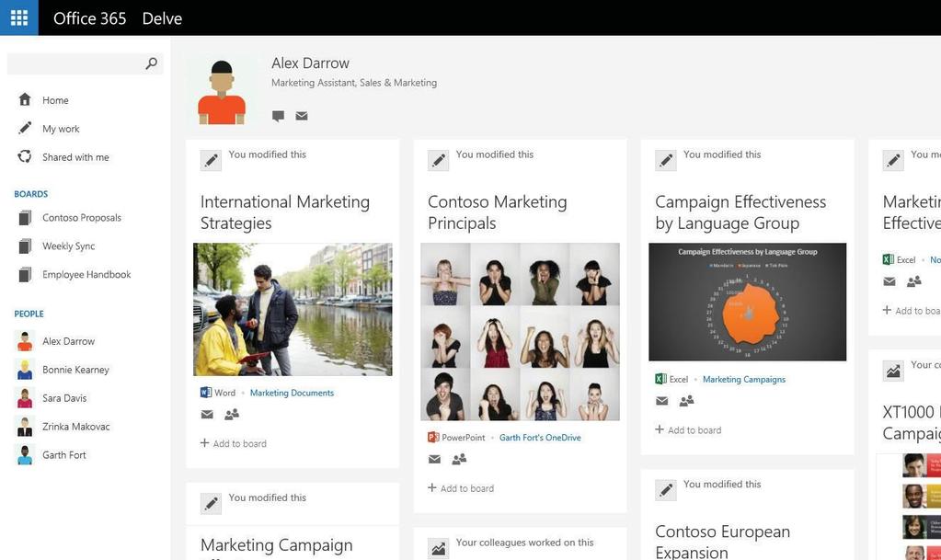The image size is (941, 560).
Task: Add International Marketing Strategies to board
Action: click(234, 443)
